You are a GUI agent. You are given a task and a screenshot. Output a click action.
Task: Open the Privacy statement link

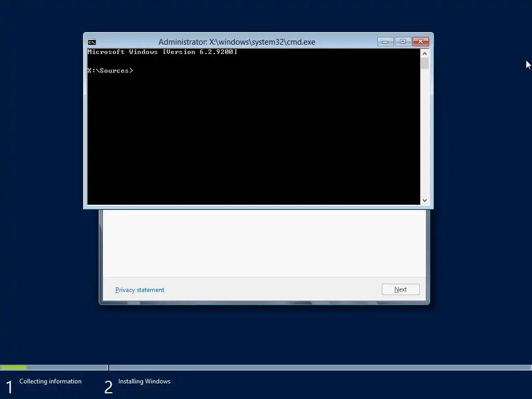coord(140,290)
